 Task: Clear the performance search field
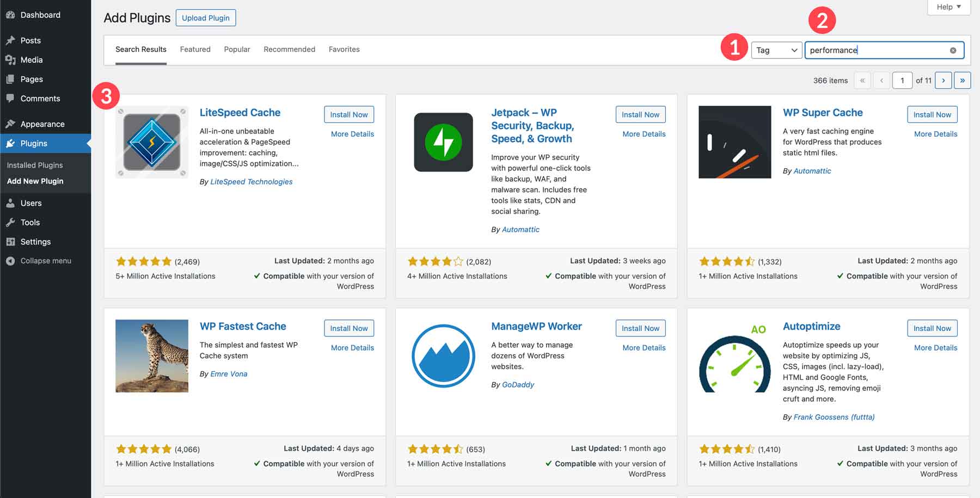953,50
